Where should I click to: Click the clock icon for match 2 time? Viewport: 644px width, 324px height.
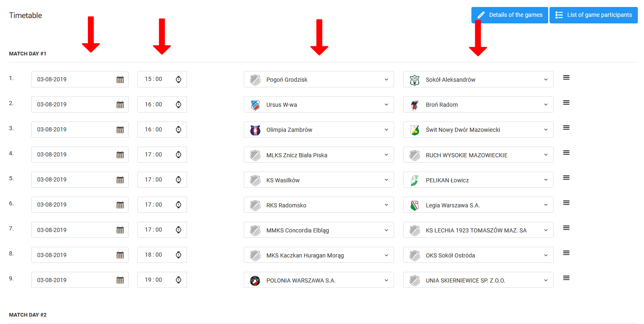click(x=178, y=105)
